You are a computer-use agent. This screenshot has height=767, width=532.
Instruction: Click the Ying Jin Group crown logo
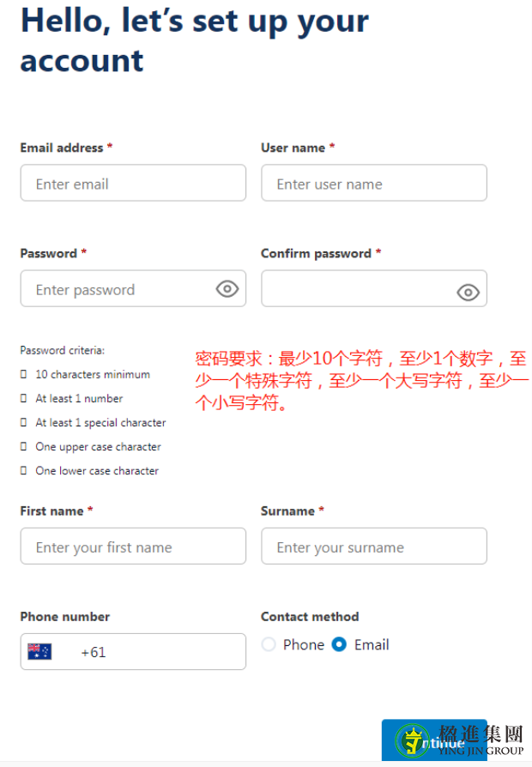[x=413, y=740]
